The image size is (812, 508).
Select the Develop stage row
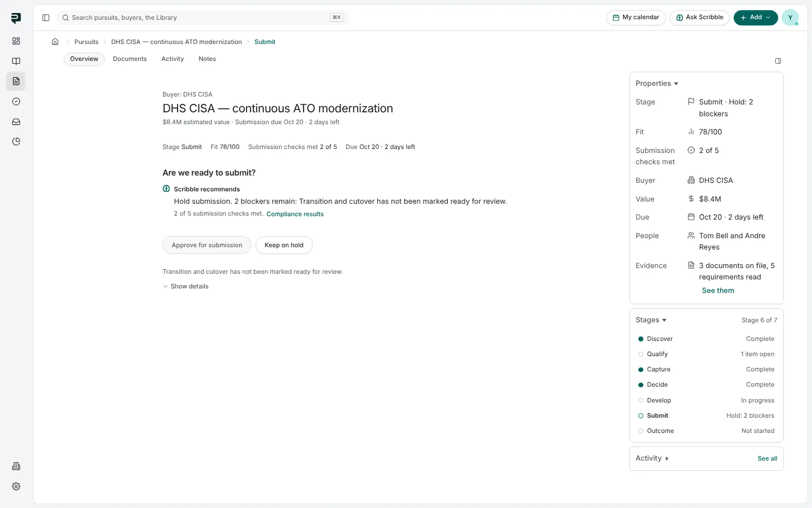[x=706, y=400]
